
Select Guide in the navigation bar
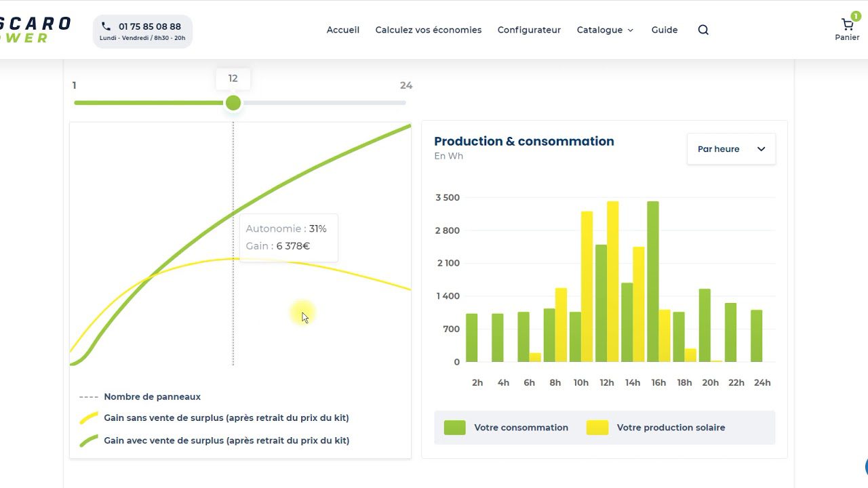pos(665,30)
